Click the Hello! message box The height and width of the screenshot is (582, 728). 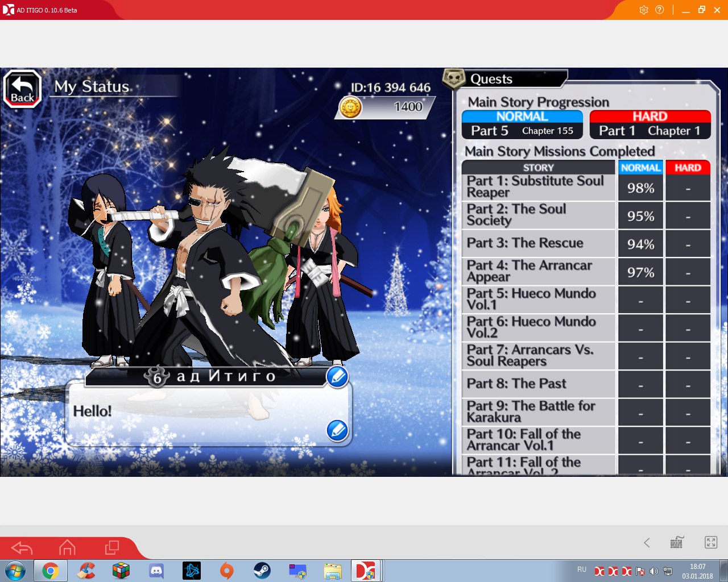(x=209, y=413)
